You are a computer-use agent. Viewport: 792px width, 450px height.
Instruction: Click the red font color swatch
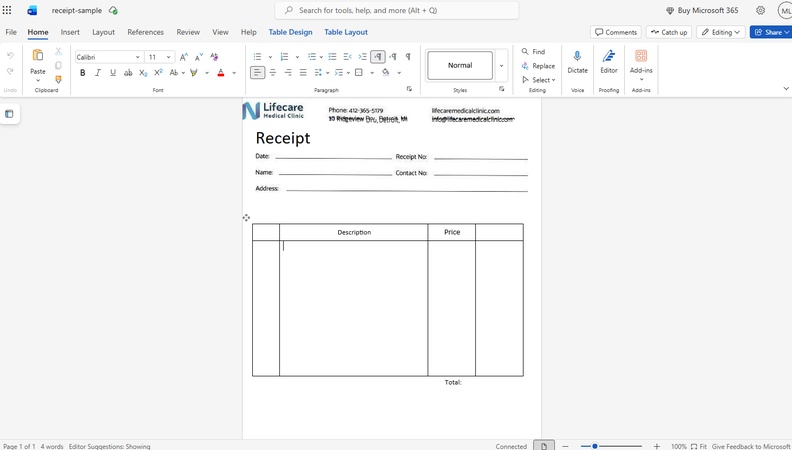[221, 73]
